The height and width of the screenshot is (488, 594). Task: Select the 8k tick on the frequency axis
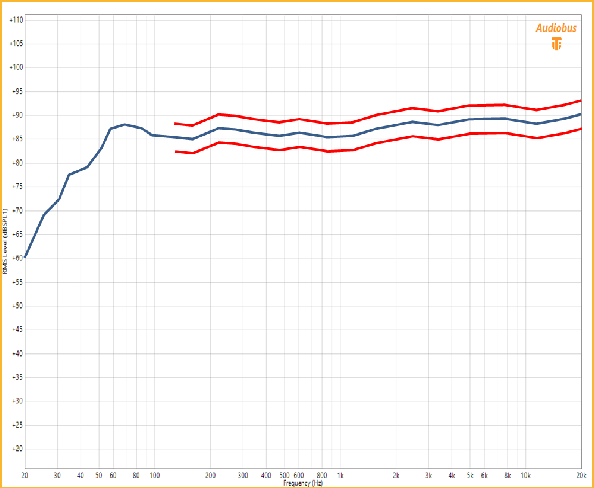pos(508,475)
